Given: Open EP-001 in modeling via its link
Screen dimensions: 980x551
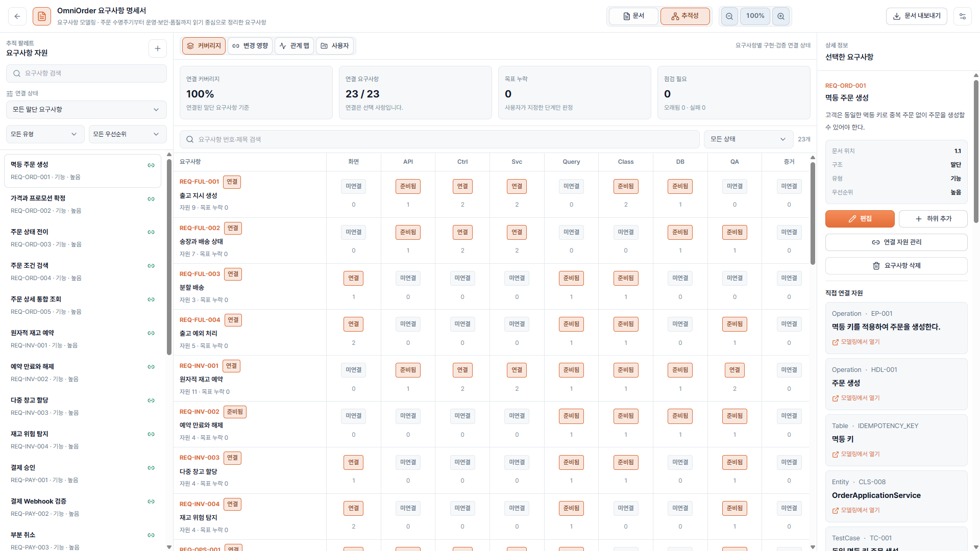Looking at the screenshot, I should tap(856, 342).
